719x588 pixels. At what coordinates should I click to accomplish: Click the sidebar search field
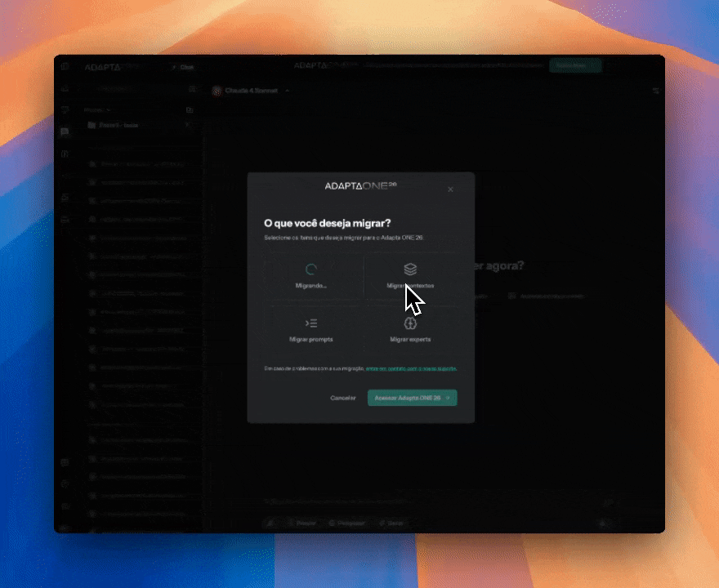pyautogui.click(x=135, y=88)
